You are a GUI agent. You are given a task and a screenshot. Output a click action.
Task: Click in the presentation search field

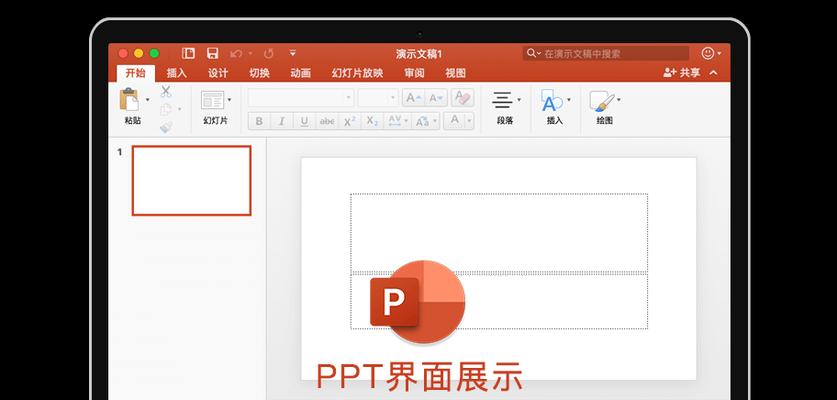click(606, 53)
